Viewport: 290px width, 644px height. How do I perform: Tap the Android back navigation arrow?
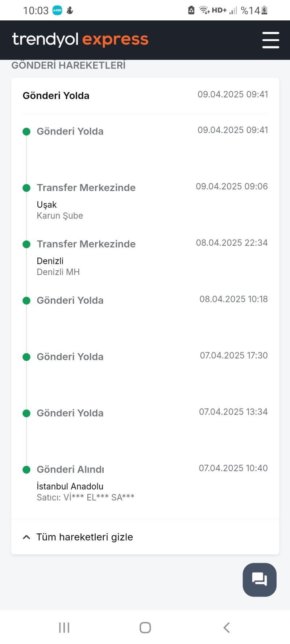coord(227,627)
